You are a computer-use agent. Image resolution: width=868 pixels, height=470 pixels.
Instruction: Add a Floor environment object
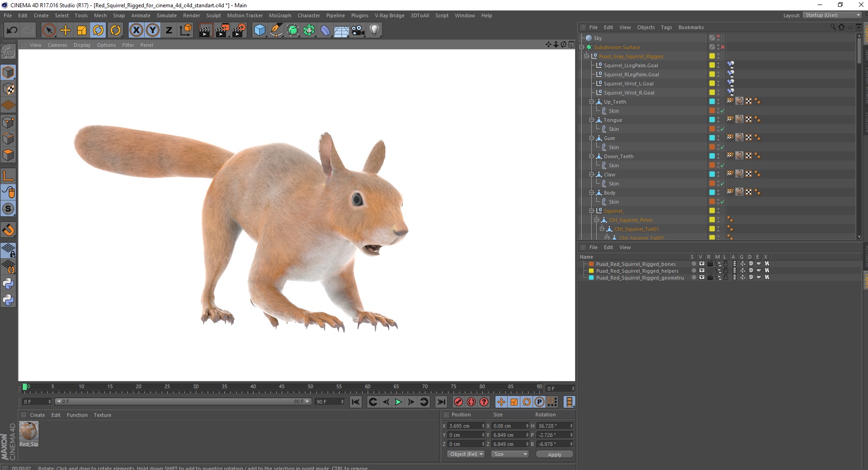click(342, 30)
